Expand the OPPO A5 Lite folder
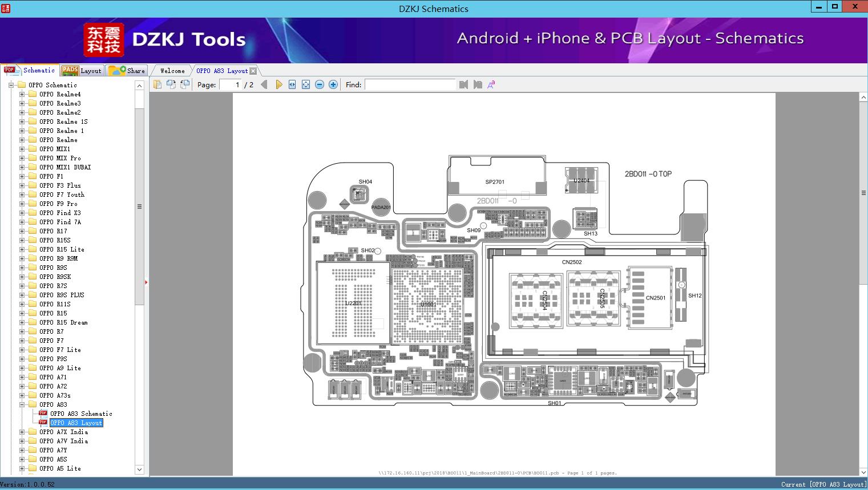The height and width of the screenshot is (490, 868). pos(22,468)
